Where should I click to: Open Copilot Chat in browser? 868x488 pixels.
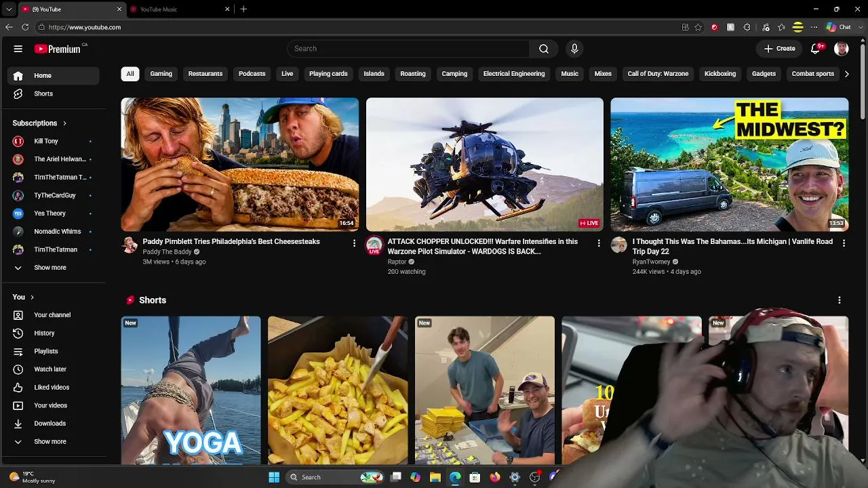coord(839,27)
